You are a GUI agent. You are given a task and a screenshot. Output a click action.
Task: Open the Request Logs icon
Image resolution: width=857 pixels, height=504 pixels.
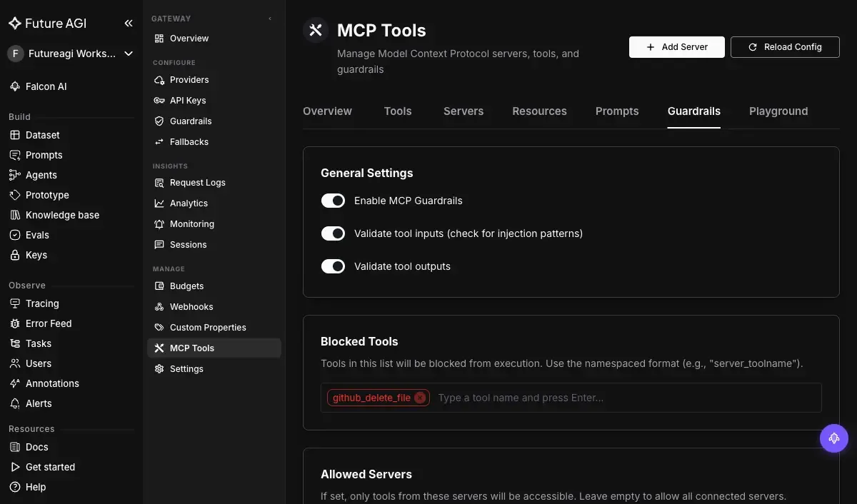159,183
